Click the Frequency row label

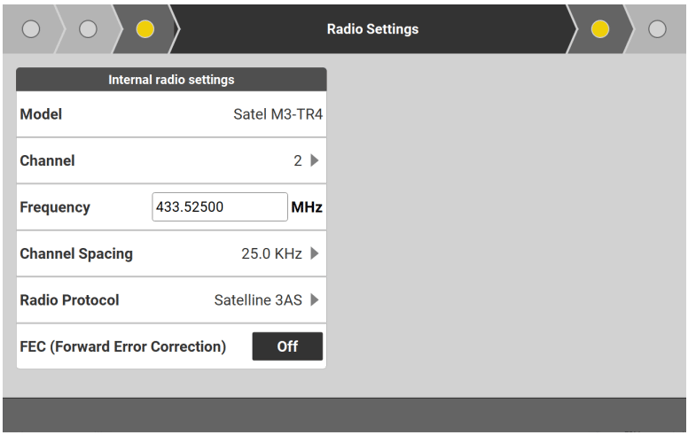tap(55, 208)
